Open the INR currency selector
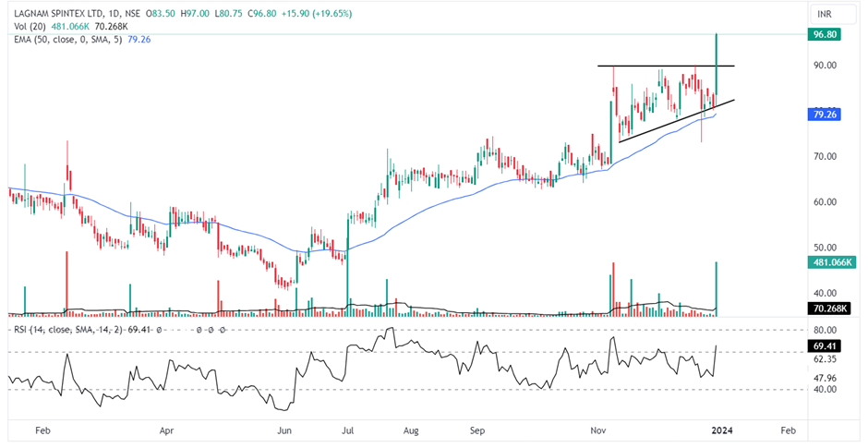This screenshot has height=448, width=868. (826, 15)
